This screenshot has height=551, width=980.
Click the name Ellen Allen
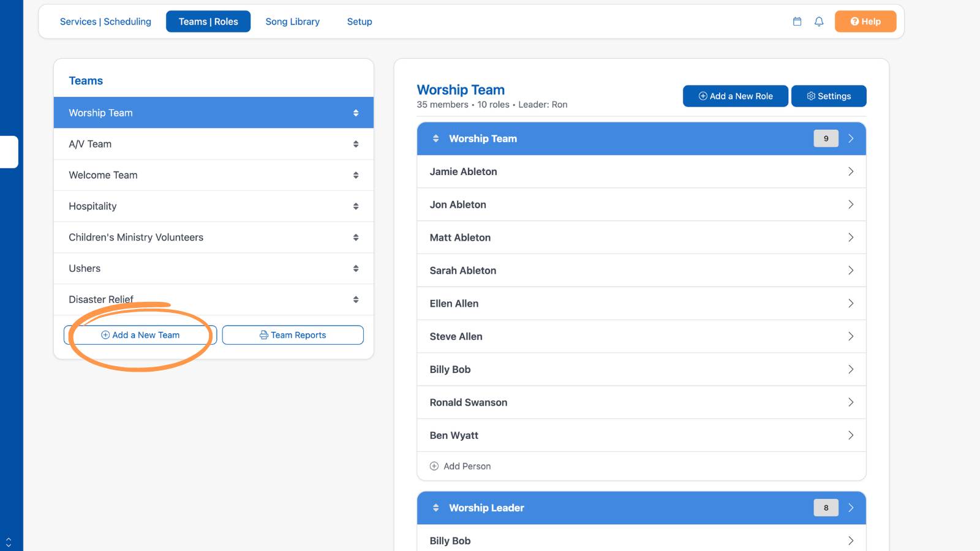pos(454,304)
